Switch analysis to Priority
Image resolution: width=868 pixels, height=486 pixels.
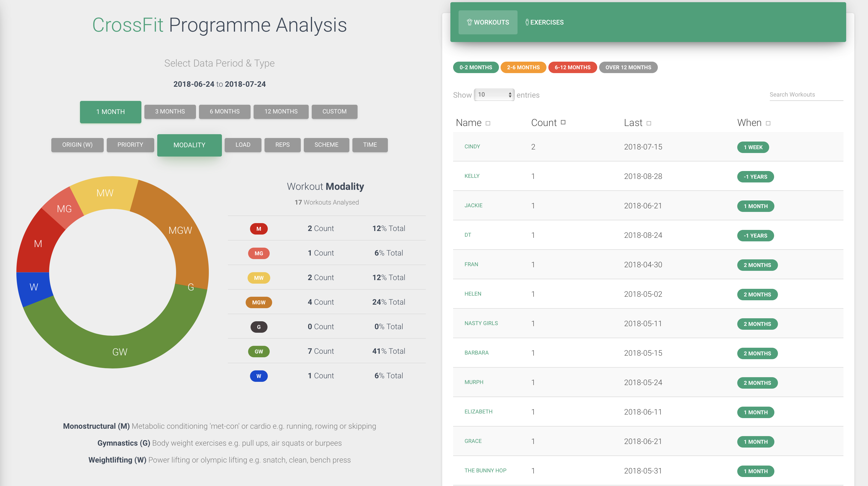tap(130, 145)
